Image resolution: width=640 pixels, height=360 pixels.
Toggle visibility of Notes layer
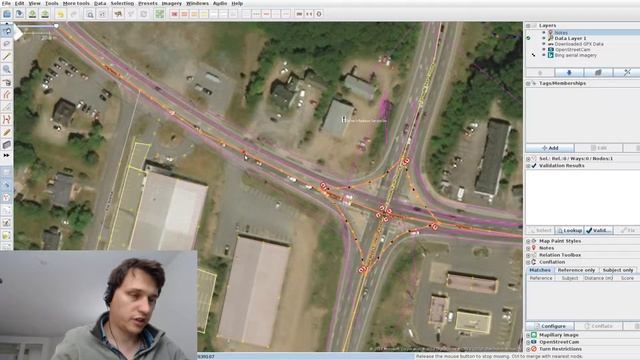pyautogui.click(x=544, y=33)
